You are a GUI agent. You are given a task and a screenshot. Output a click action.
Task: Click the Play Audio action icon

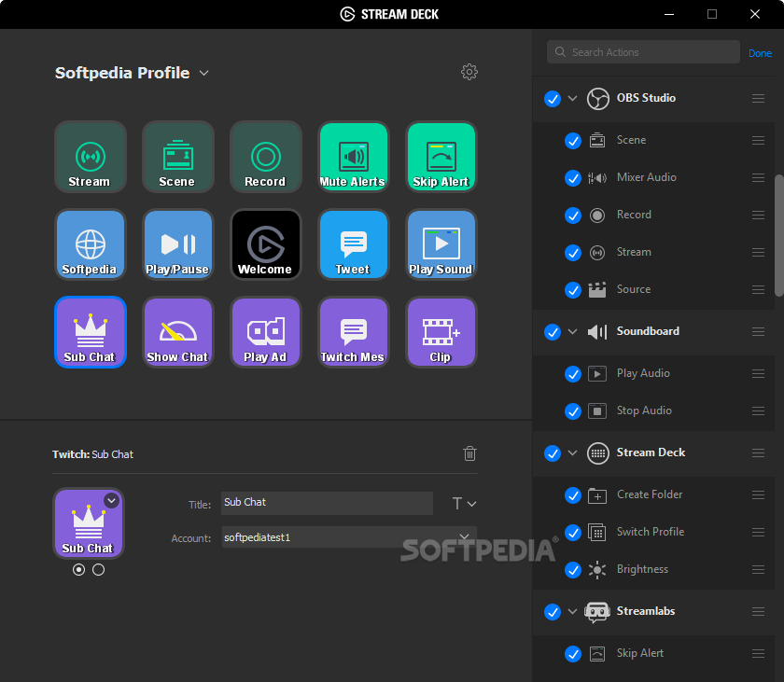click(597, 374)
